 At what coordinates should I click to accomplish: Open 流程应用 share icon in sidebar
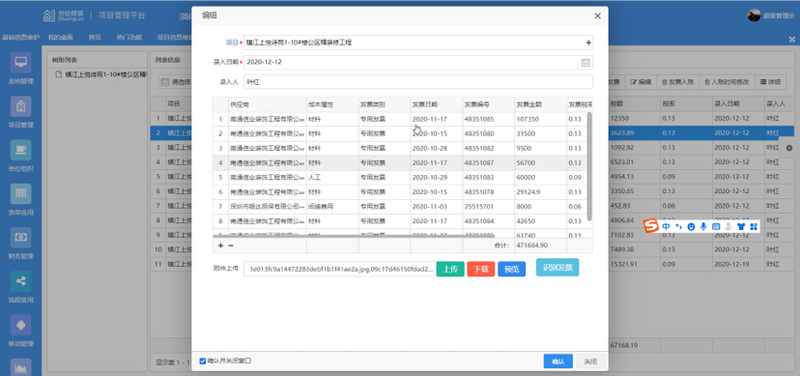(21, 282)
